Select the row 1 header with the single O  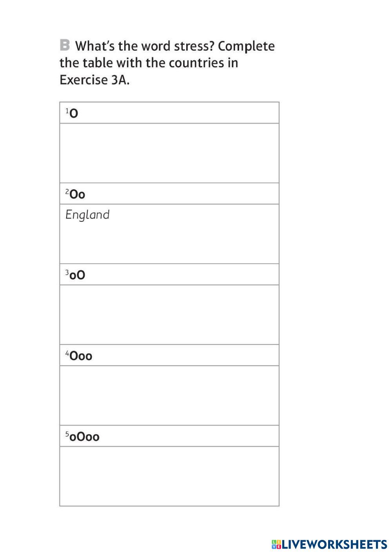click(x=169, y=113)
